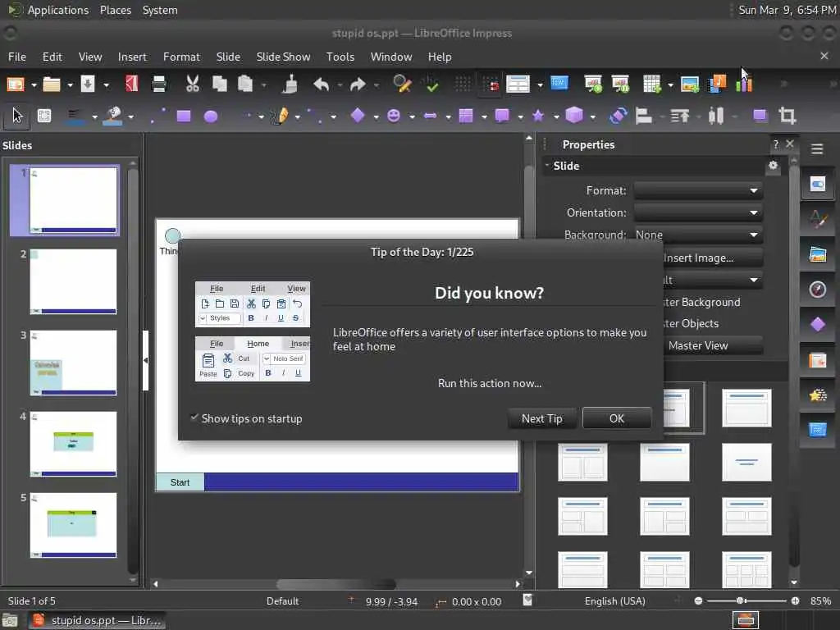Open the File menu
The height and width of the screenshot is (630, 840).
16,57
